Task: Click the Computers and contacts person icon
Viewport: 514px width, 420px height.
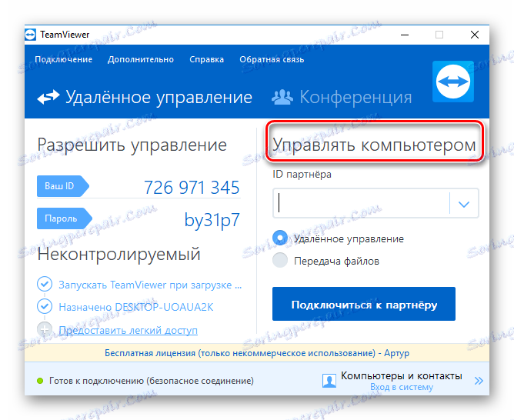Action: pyautogui.click(x=329, y=381)
